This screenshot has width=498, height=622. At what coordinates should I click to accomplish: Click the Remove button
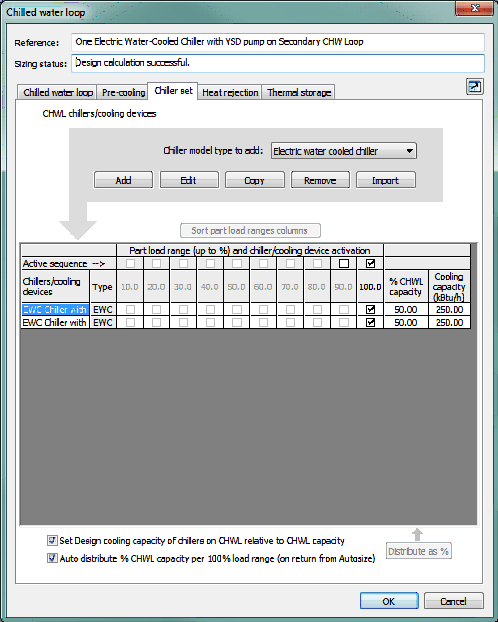coord(320,180)
